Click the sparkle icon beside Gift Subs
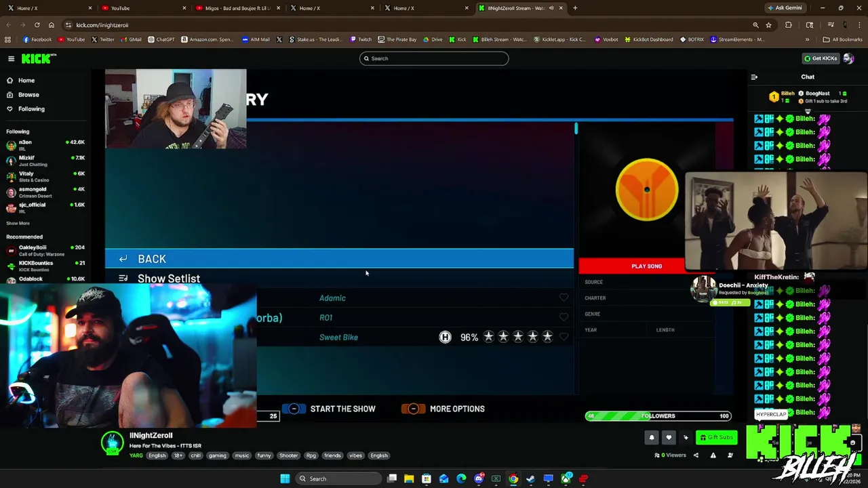Viewport: 868px width, 488px height. tap(686, 437)
